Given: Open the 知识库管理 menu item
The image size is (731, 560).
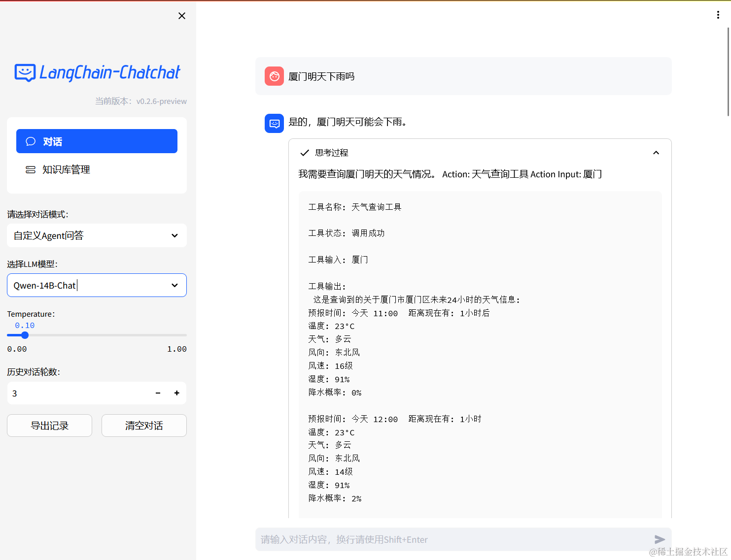Looking at the screenshot, I should point(97,169).
